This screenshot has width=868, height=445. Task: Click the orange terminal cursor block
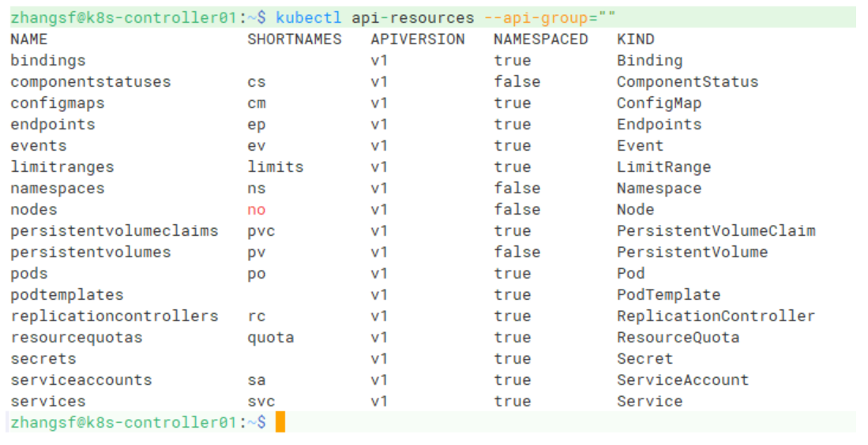click(x=280, y=422)
